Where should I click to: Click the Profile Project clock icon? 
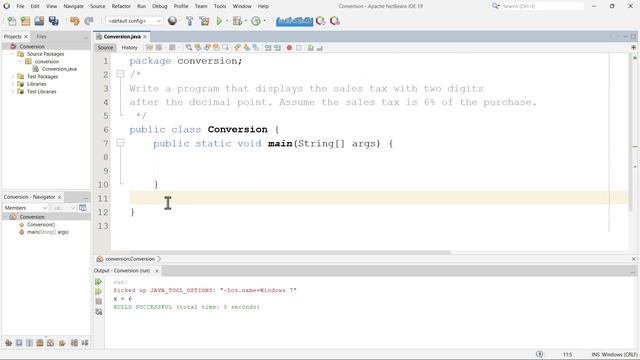click(x=256, y=21)
